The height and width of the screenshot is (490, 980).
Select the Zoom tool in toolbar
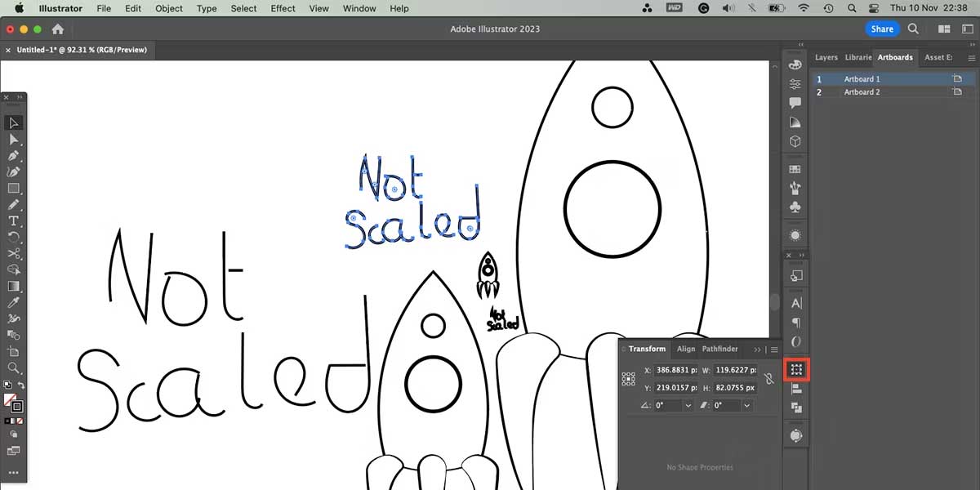[14, 368]
